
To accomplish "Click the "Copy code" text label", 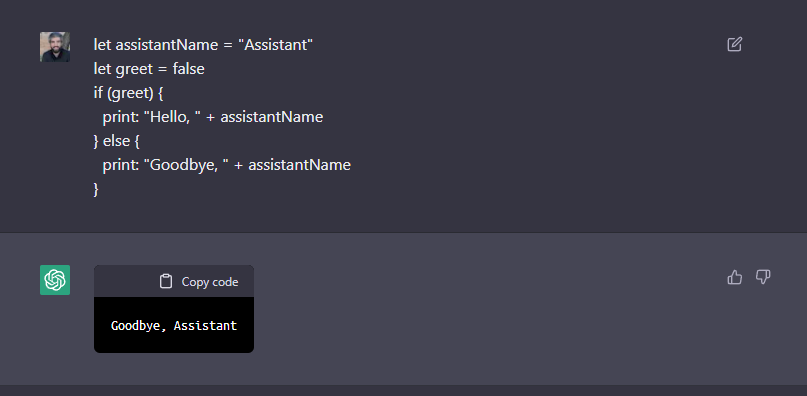I will click(x=210, y=282).
